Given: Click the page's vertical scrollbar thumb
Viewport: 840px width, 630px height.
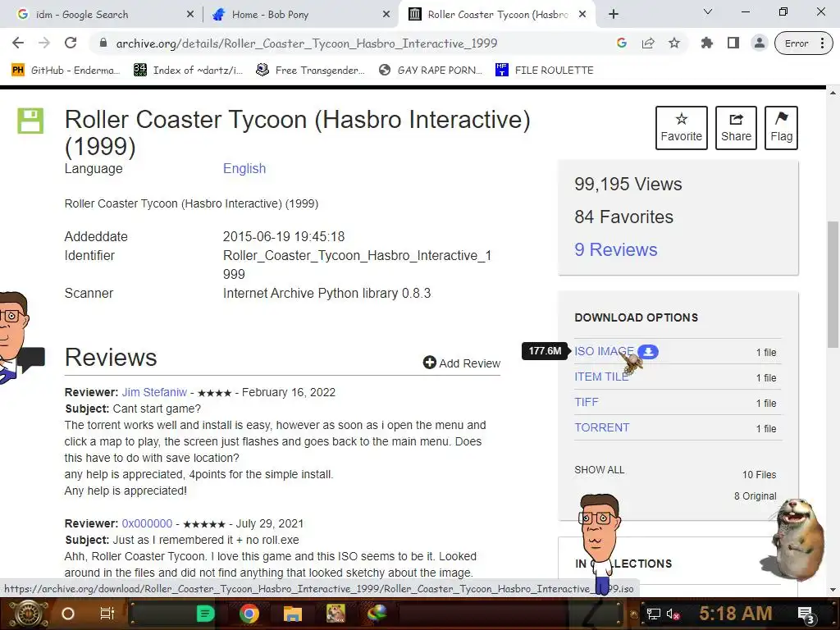Looking at the screenshot, I should pyautogui.click(x=833, y=284).
